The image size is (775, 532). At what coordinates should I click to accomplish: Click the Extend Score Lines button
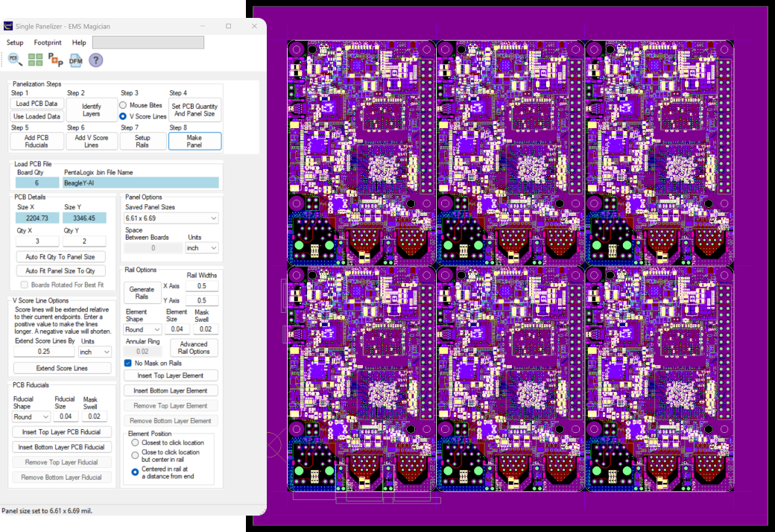click(62, 367)
